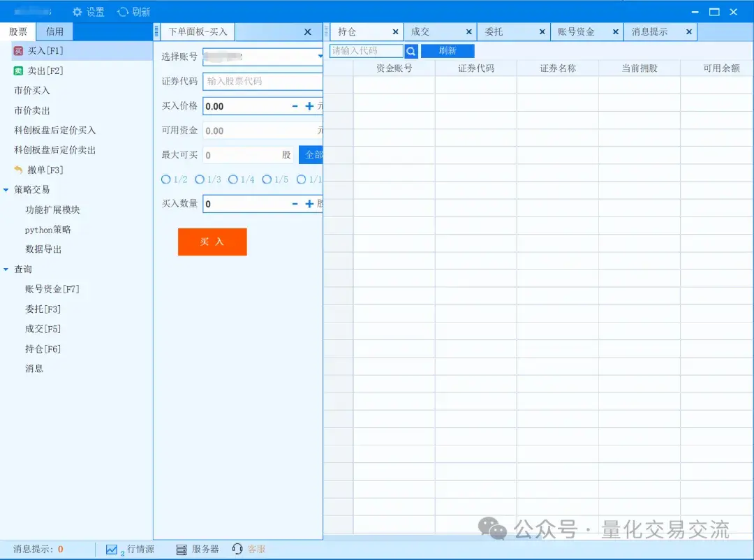Switch to the 股票 tab

coord(17,31)
